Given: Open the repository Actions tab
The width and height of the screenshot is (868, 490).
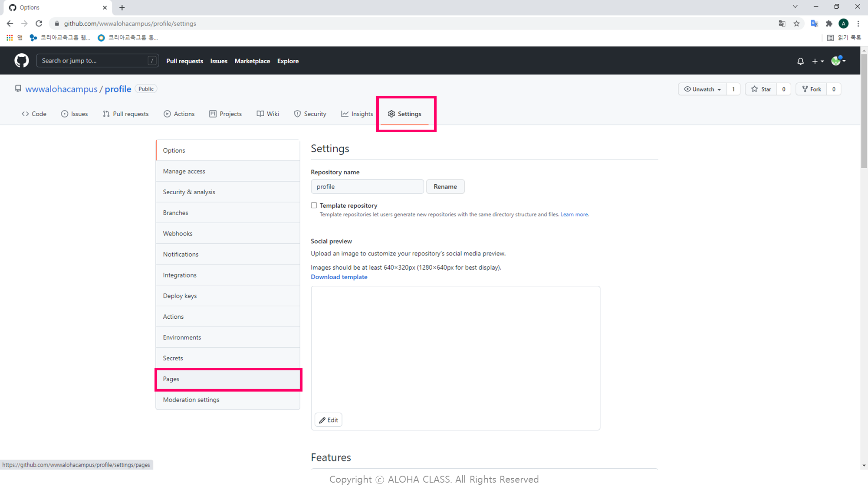Looking at the screenshot, I should pos(179,114).
